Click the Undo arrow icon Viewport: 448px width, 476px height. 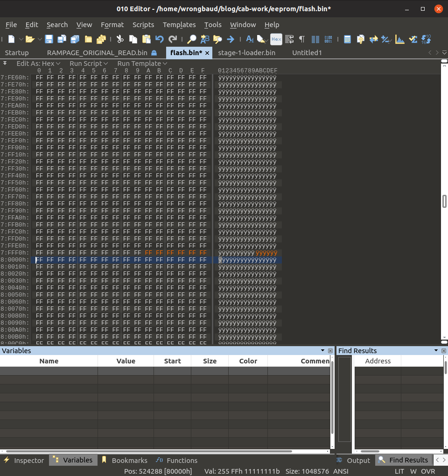pos(160,39)
